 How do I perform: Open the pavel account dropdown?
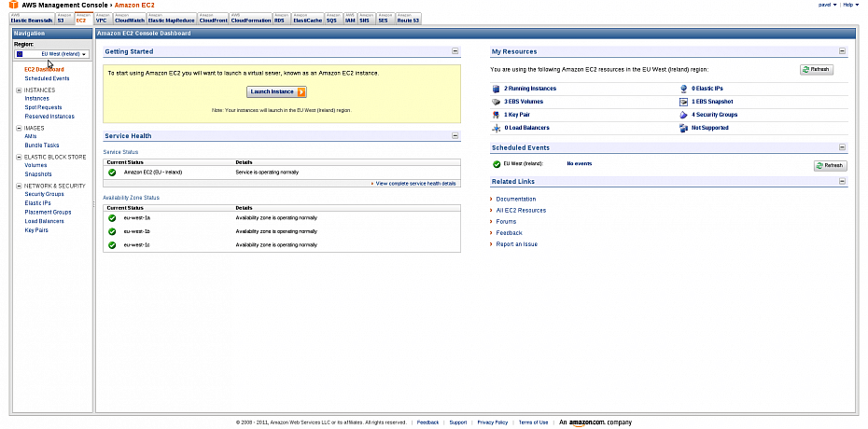[x=827, y=5]
